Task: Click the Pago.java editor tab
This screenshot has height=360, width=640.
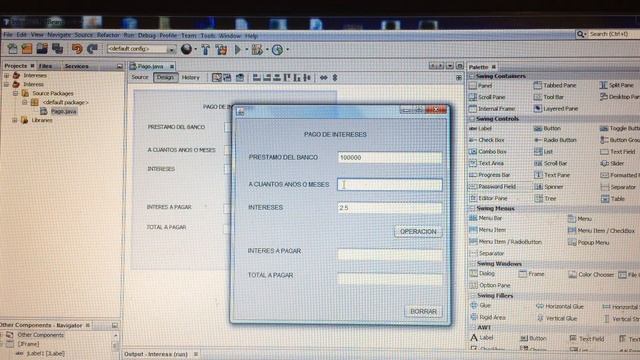Action: coord(151,66)
